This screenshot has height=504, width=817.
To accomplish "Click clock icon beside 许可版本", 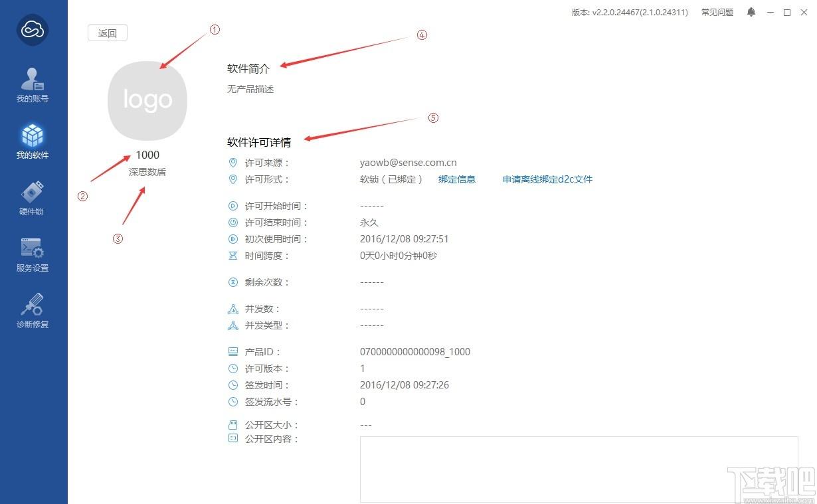I will tap(233, 369).
